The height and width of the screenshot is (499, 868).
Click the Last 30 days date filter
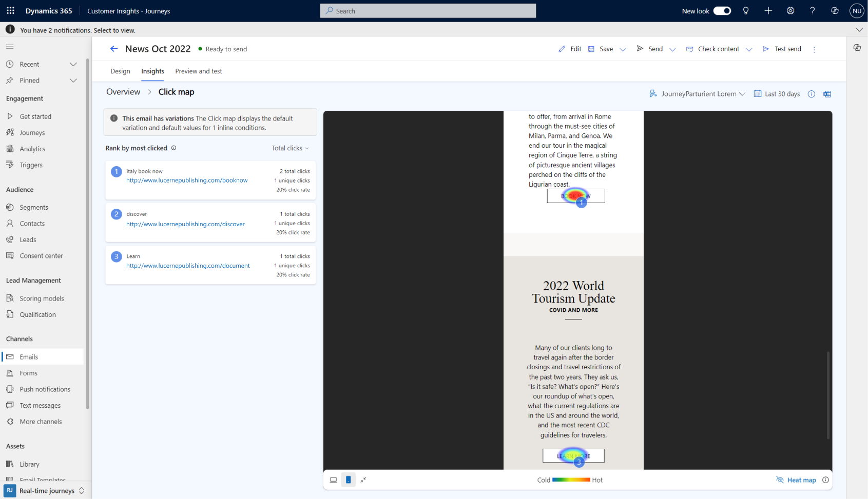777,94
